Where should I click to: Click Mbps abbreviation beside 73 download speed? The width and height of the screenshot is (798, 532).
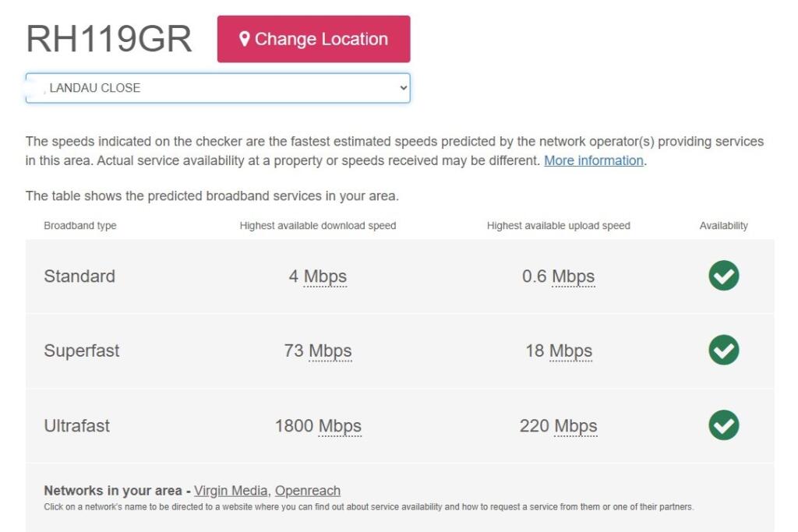[x=330, y=351]
